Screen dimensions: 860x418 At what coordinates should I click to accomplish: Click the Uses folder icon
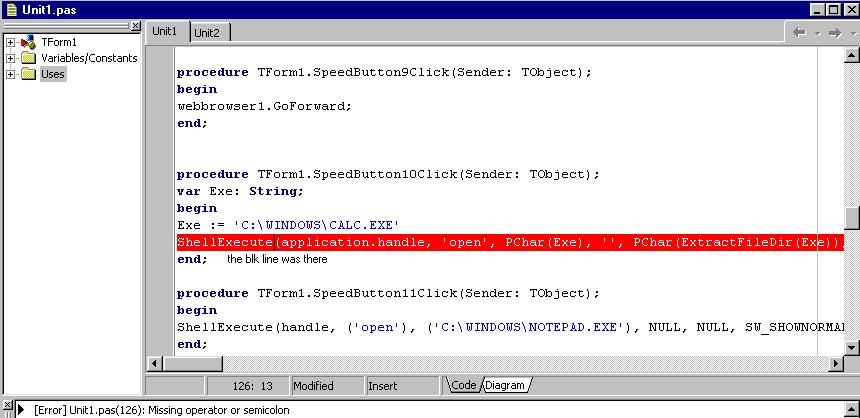coord(28,74)
